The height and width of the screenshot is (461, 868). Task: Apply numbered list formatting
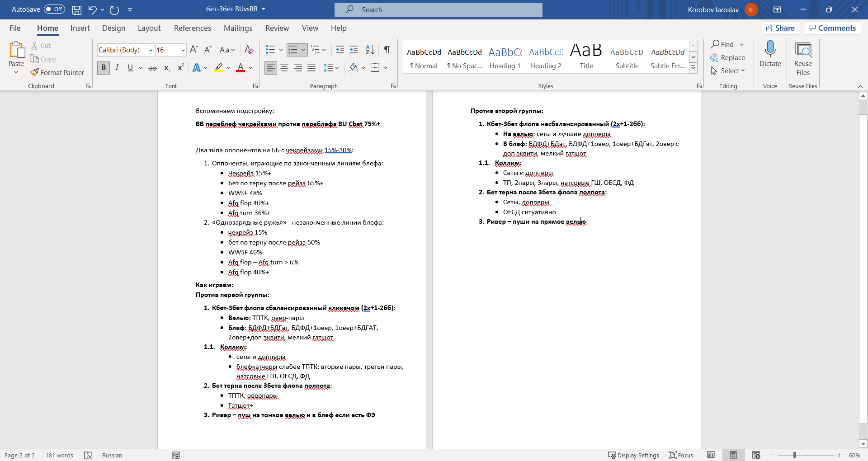tap(293, 50)
